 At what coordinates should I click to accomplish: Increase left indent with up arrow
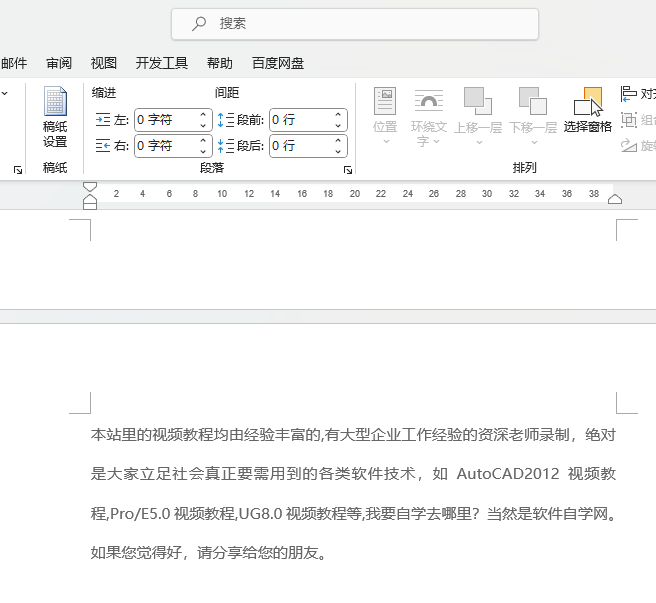[203, 115]
